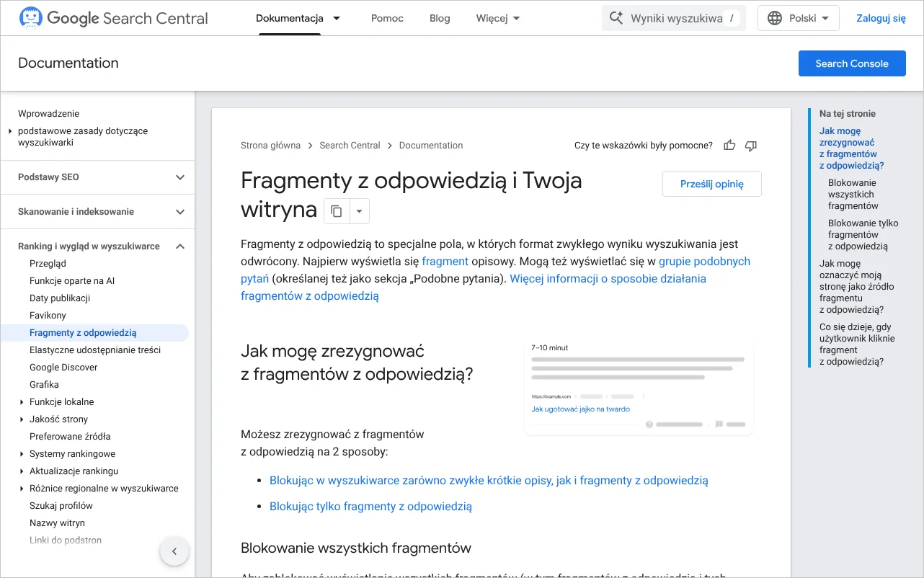Open the Blog tab
The width and height of the screenshot is (924, 578).
pos(440,18)
